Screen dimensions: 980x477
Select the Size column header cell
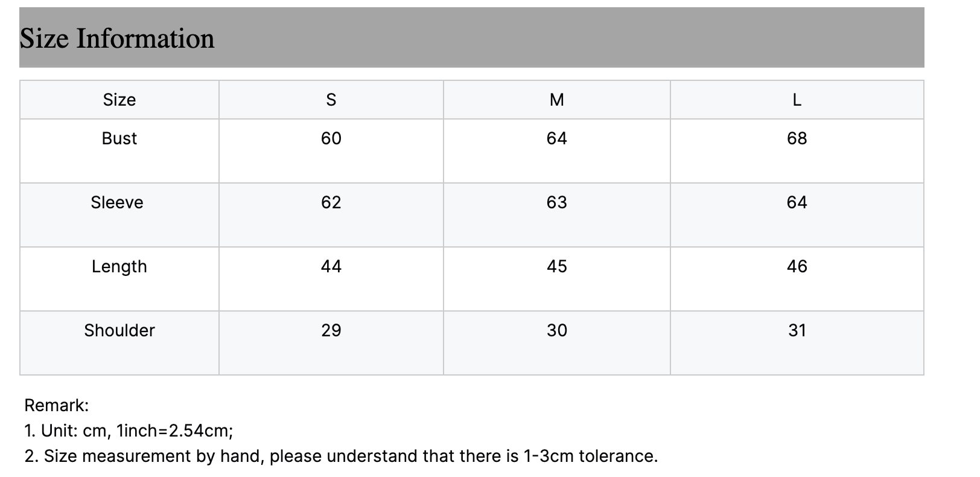click(119, 100)
